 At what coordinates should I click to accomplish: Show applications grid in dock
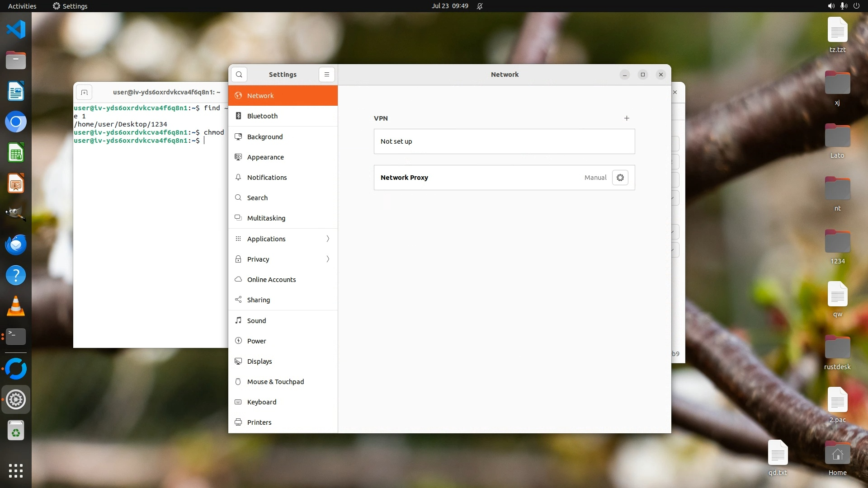16,471
